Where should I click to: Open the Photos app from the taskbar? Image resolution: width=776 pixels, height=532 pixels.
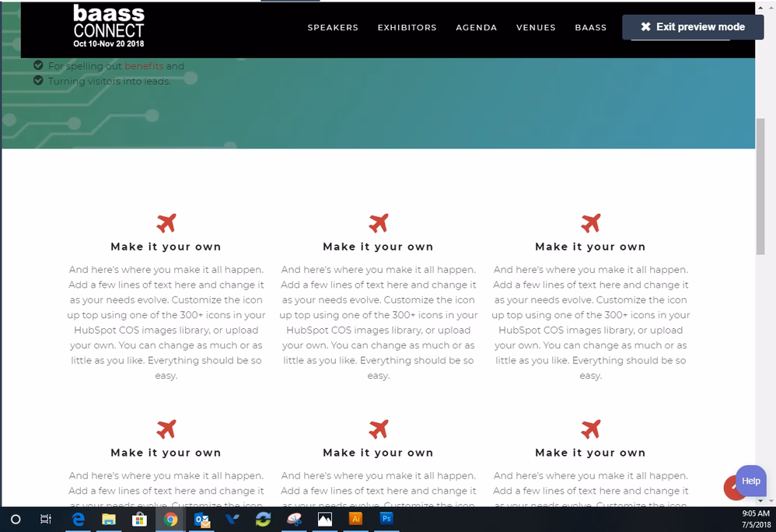tap(324, 520)
